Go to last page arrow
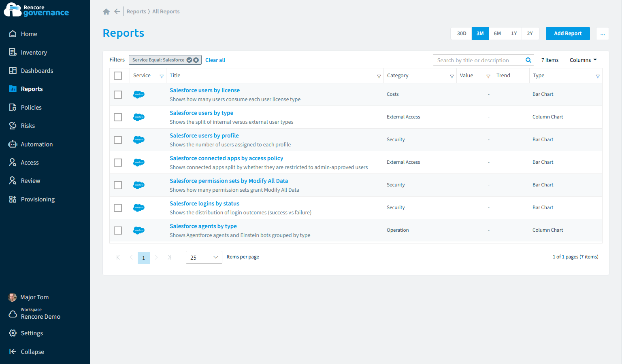The width and height of the screenshot is (622, 364). tap(169, 257)
